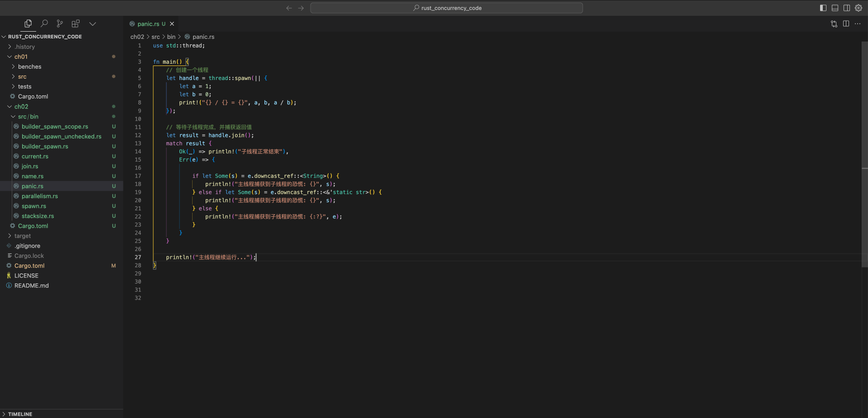Click the Rust file icon beside spawn.rs
Image resolution: width=868 pixels, height=418 pixels.
click(x=16, y=206)
